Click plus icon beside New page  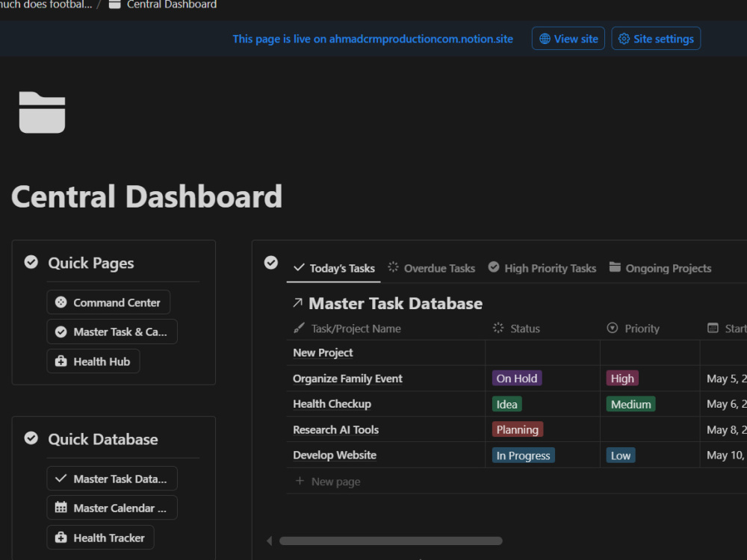300,481
